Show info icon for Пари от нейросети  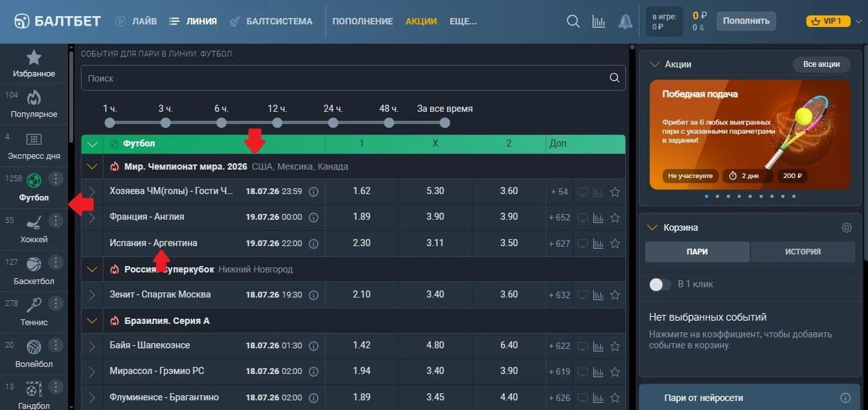(846, 398)
